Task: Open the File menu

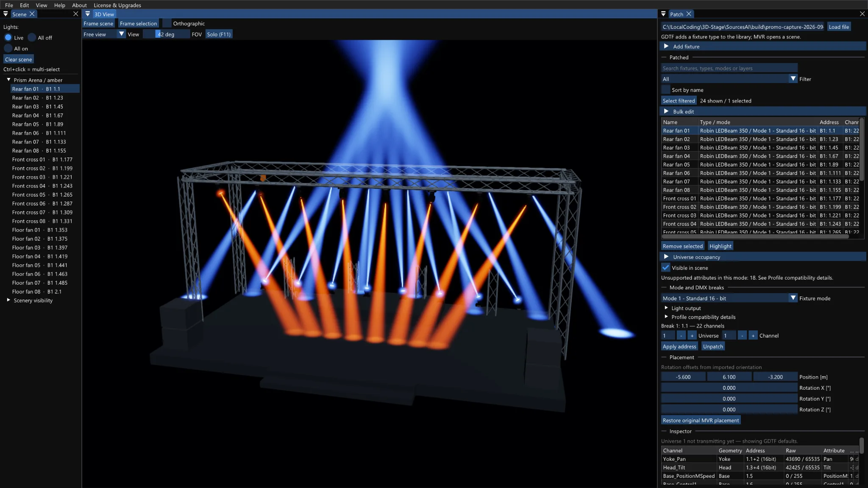Action: click(9, 5)
